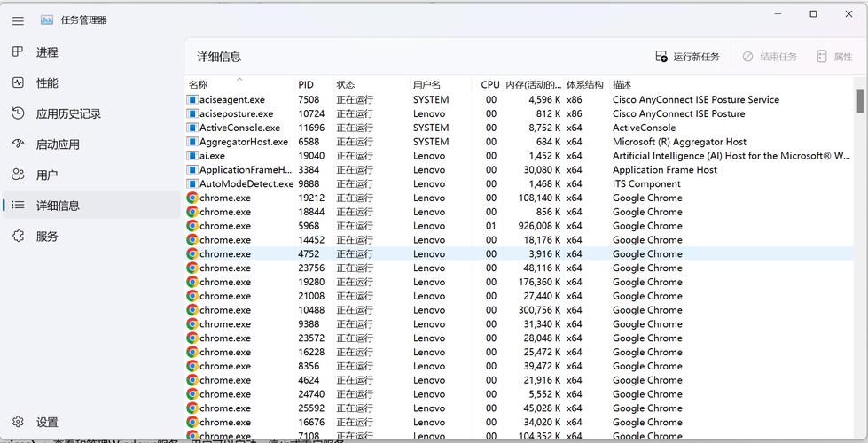Viewport: 868px width, 443px height.
Task: Click Chrome icon for PID 16228
Action: [x=192, y=352]
